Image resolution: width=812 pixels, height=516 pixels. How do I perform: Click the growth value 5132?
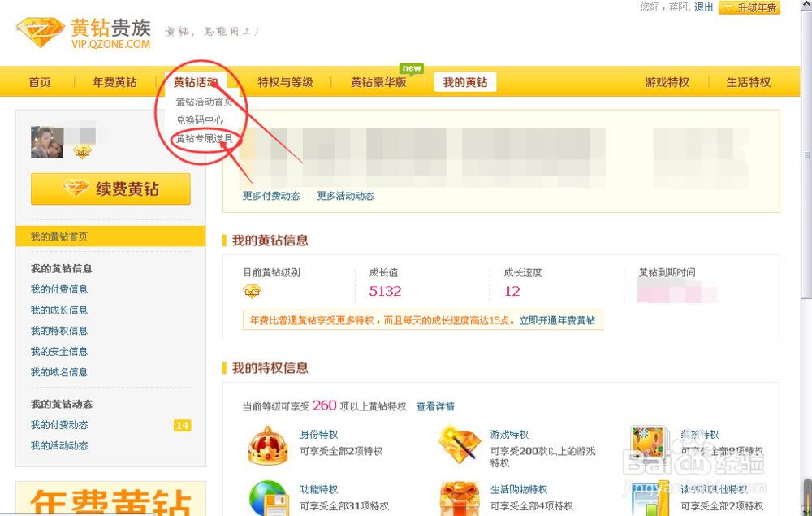(385, 291)
